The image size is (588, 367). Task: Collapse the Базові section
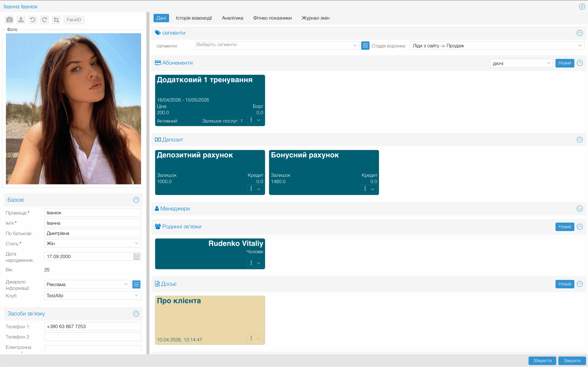tap(136, 200)
